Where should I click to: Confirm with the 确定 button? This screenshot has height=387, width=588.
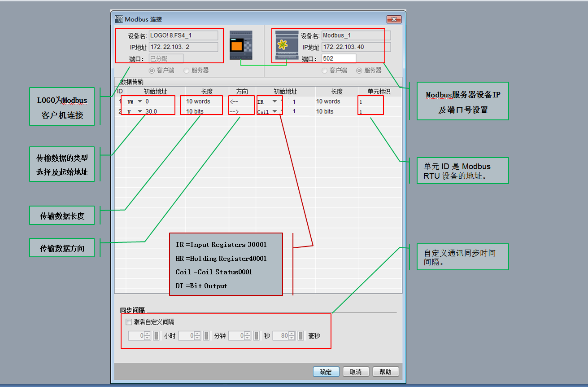pyautogui.click(x=326, y=372)
